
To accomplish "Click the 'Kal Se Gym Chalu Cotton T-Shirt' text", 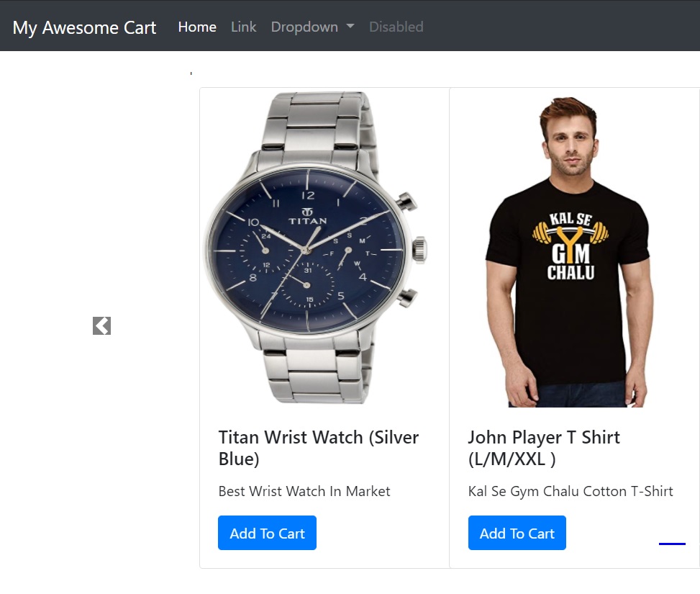I will [570, 491].
